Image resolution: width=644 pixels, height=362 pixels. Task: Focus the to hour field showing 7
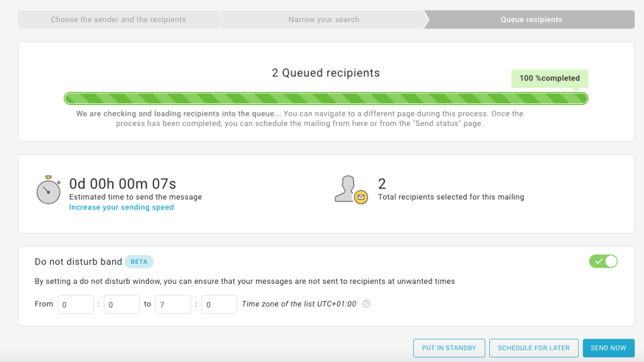point(173,305)
